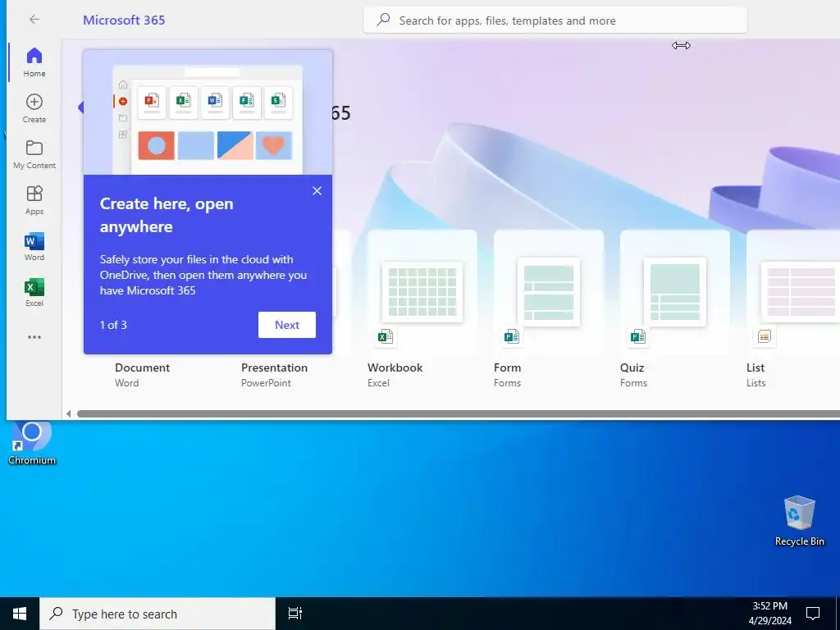
Task: Select the Document Word label
Action: 142,374
